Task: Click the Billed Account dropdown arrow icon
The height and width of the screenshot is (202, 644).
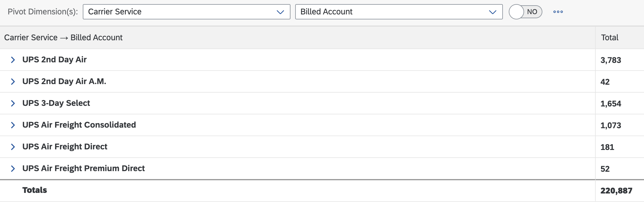Action: (x=493, y=12)
